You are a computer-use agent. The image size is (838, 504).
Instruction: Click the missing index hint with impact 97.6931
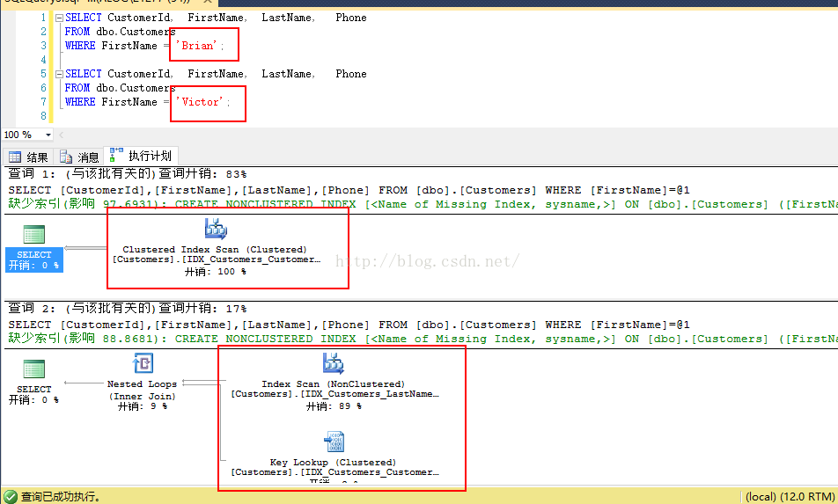pos(423,204)
